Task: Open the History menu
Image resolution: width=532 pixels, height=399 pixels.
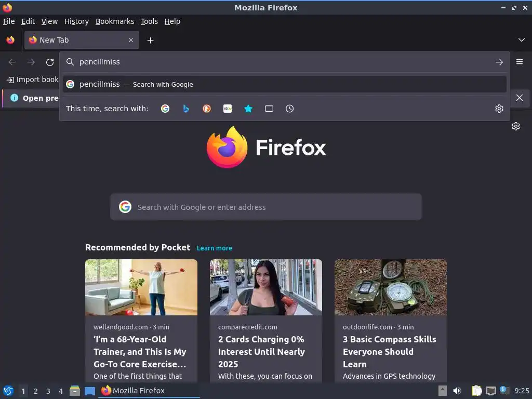Action: point(77,21)
